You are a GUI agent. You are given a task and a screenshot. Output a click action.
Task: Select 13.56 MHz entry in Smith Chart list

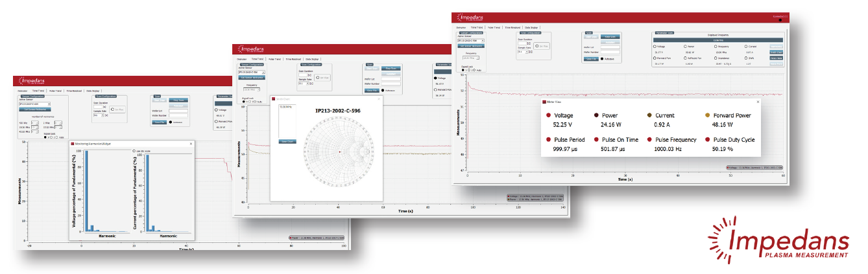[285, 107]
